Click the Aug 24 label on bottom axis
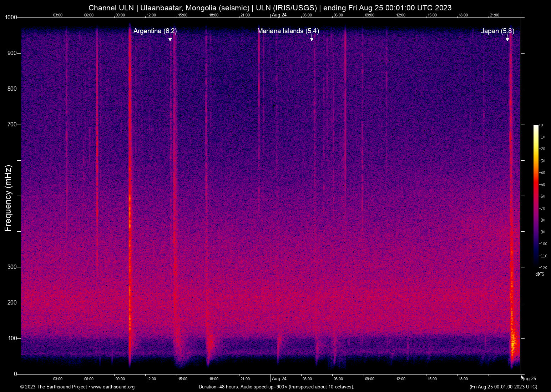 (279, 379)
